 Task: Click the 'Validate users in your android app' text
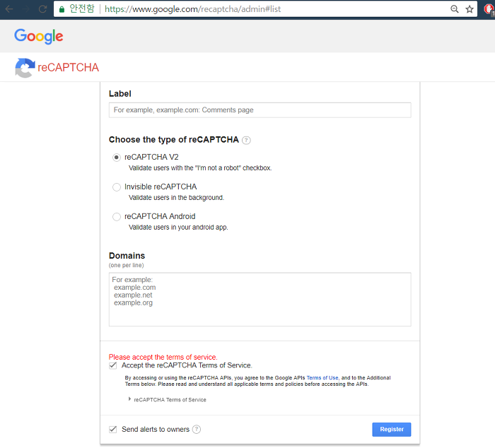click(x=178, y=227)
